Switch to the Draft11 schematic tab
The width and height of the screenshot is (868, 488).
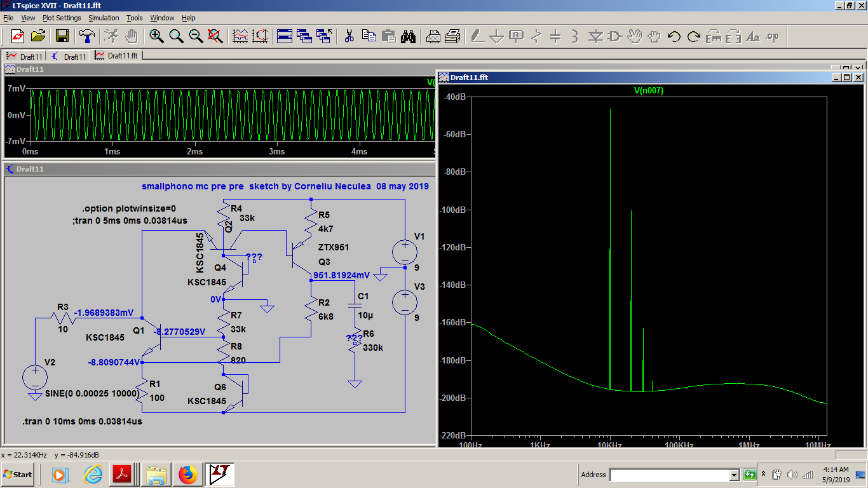coord(69,56)
